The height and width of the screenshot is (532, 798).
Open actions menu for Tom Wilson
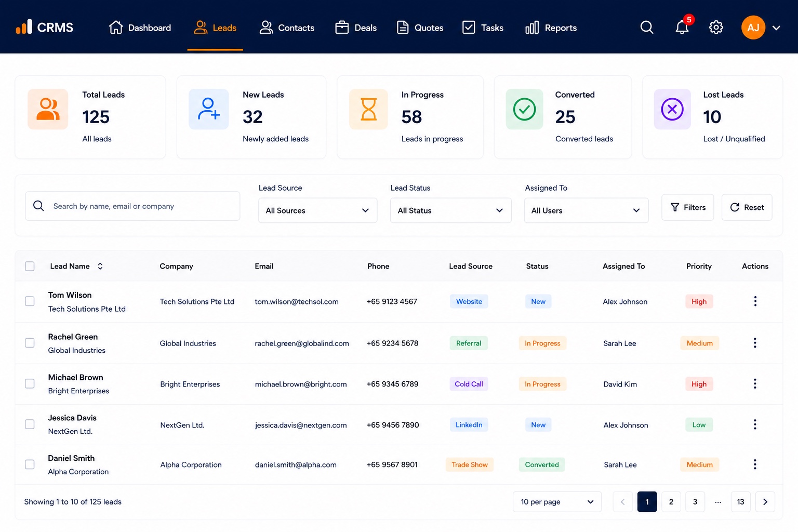tap(755, 301)
